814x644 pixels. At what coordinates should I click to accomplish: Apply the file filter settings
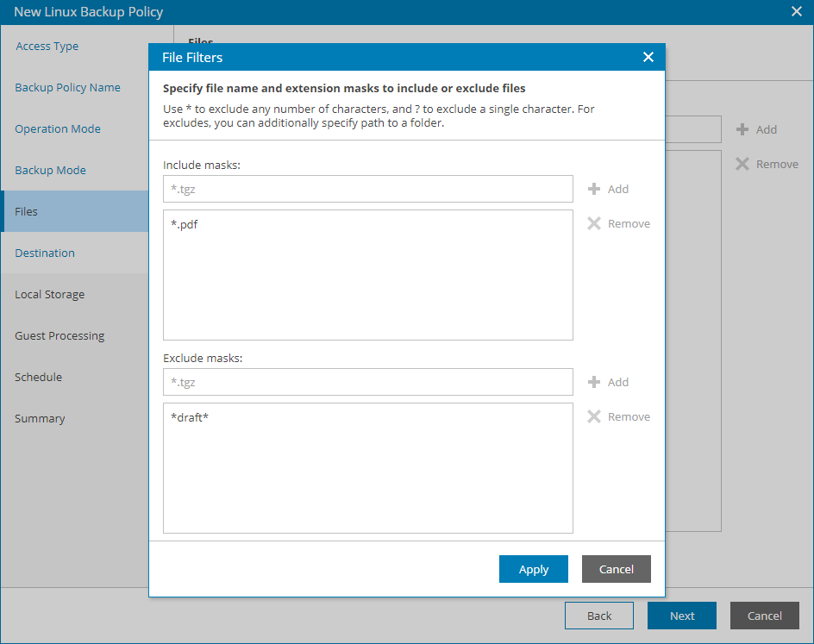(x=533, y=569)
